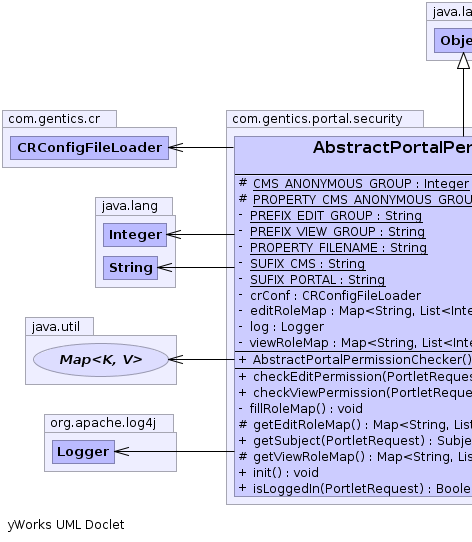The image size is (472, 542).
Task: Select the String class node
Action: tap(130, 268)
